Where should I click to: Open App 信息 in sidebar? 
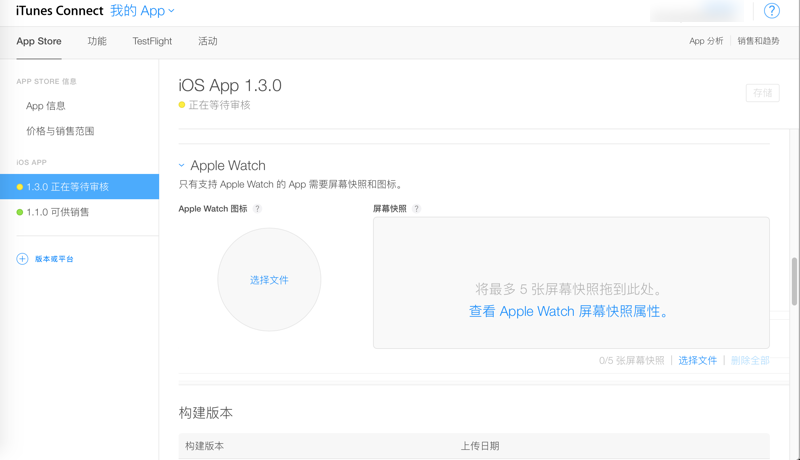[x=46, y=106]
